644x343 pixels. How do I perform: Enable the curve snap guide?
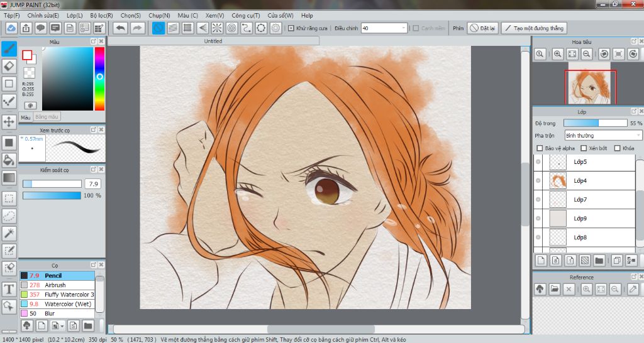[x=247, y=28]
